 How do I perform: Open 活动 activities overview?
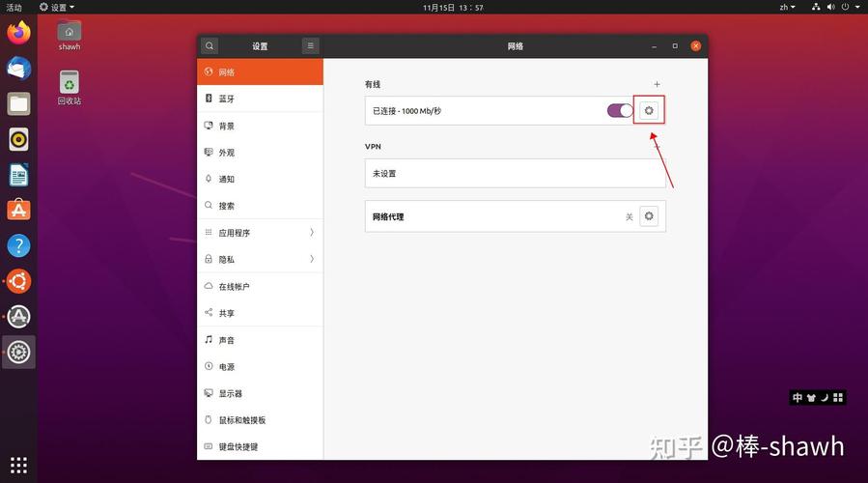[14, 7]
